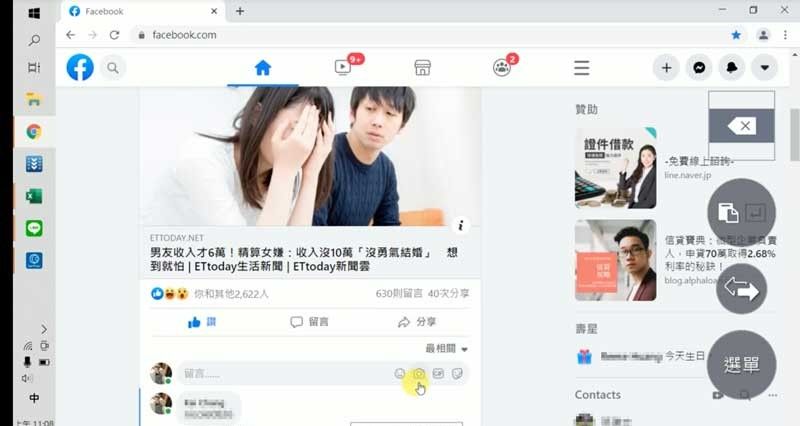Open the 證件借款 sponsored ad thumbnail
Viewport: 800px width, 426px height.
click(615, 167)
